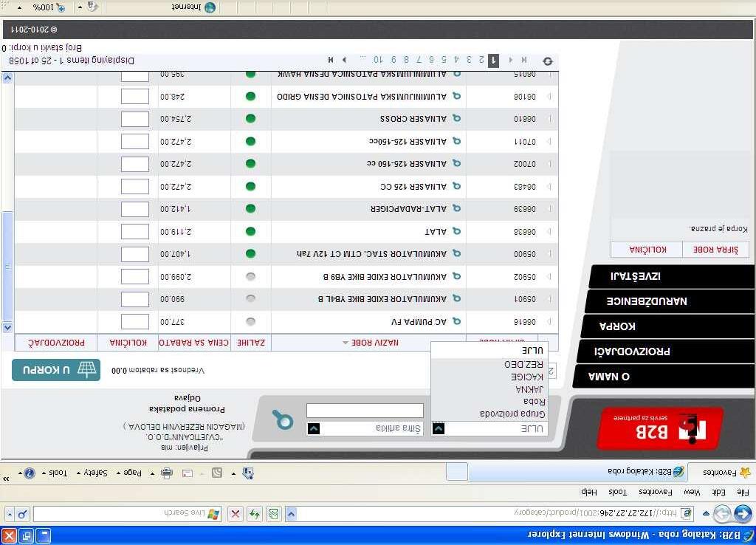The width and height of the screenshot is (756, 545).
Task: Open the address bar history dropdown arrow
Action: 291,514
